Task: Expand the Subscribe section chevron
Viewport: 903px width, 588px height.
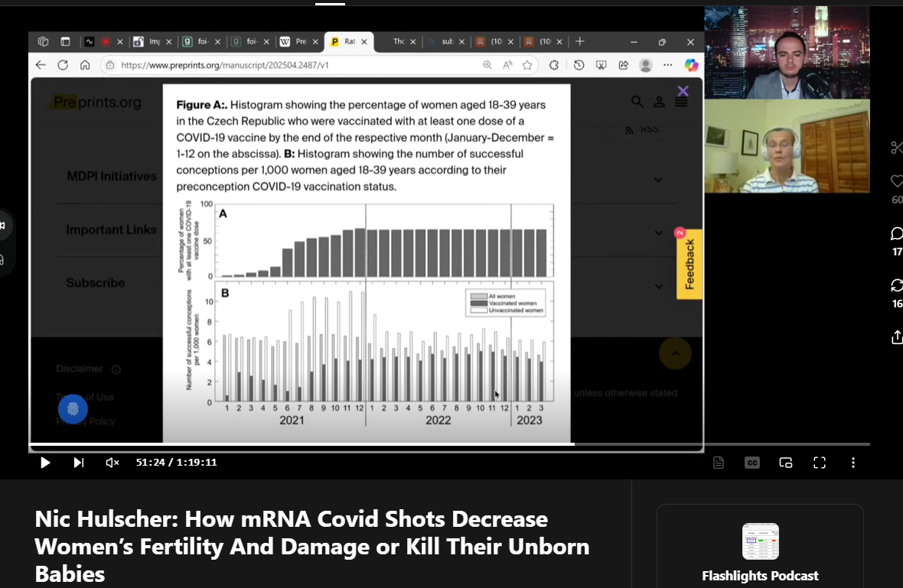Action: [x=658, y=286]
